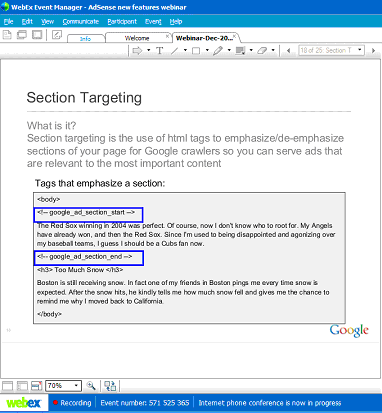Close the Welcome tab
The image size is (382, 413).
coord(167,36)
